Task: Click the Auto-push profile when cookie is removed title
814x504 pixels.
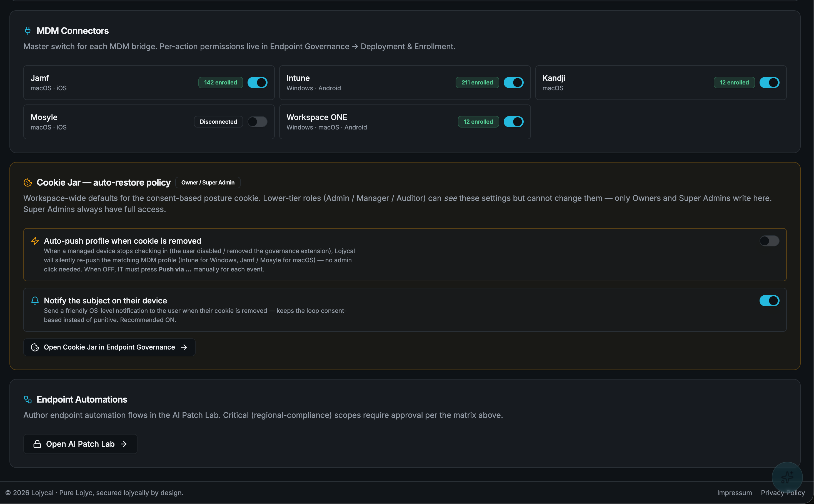Action: pyautogui.click(x=123, y=241)
